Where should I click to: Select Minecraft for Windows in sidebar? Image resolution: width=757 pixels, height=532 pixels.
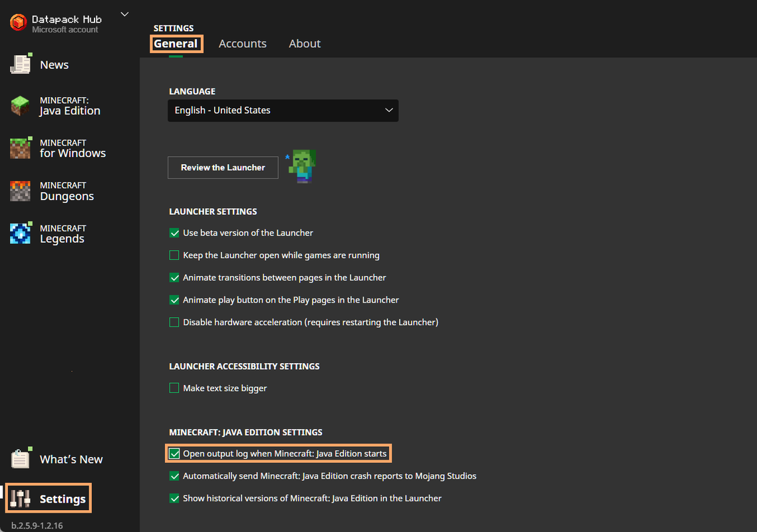(73, 149)
